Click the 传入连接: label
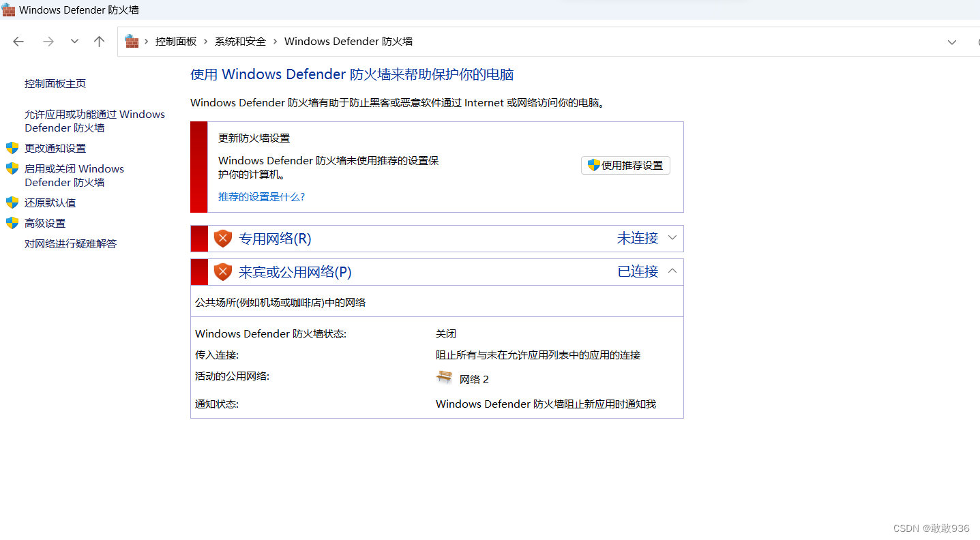 (x=217, y=355)
